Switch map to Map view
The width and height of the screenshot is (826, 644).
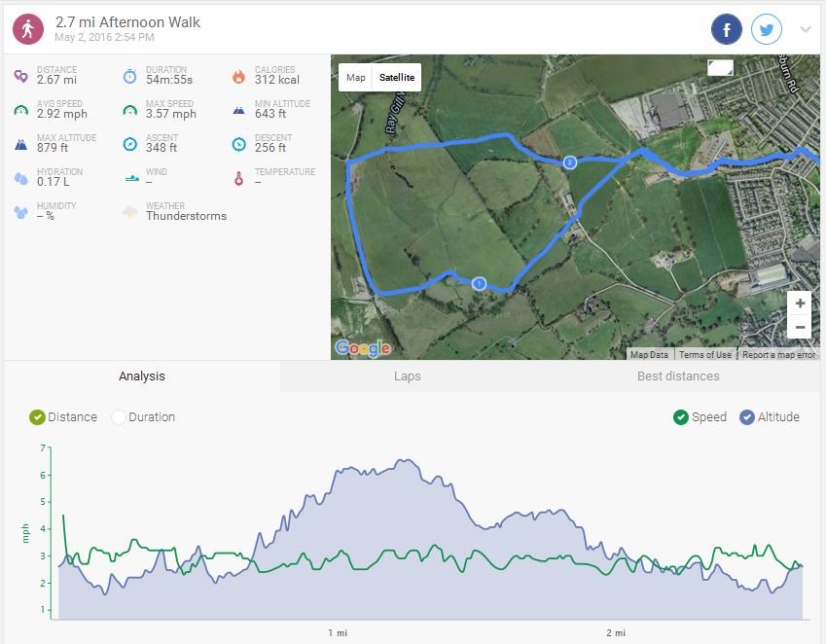[x=356, y=78]
